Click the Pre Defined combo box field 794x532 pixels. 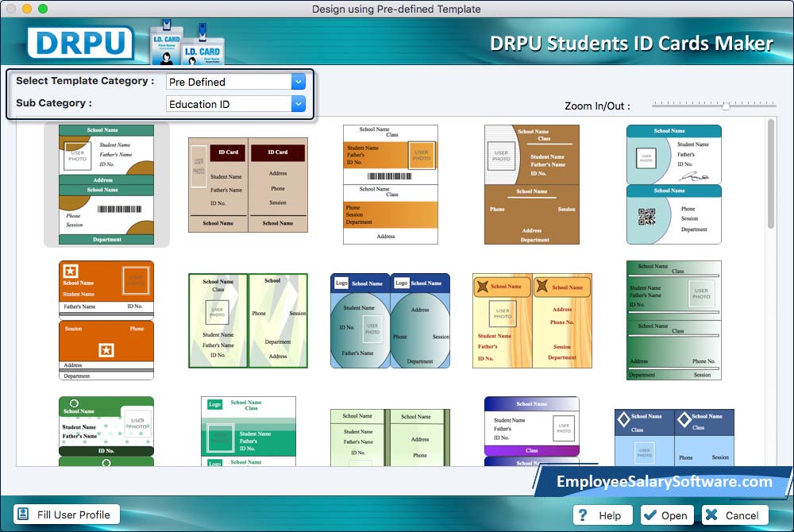coord(236,82)
